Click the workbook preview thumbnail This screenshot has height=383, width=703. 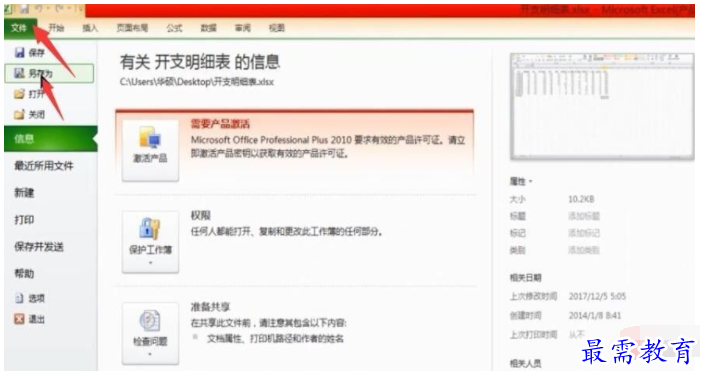click(x=602, y=106)
